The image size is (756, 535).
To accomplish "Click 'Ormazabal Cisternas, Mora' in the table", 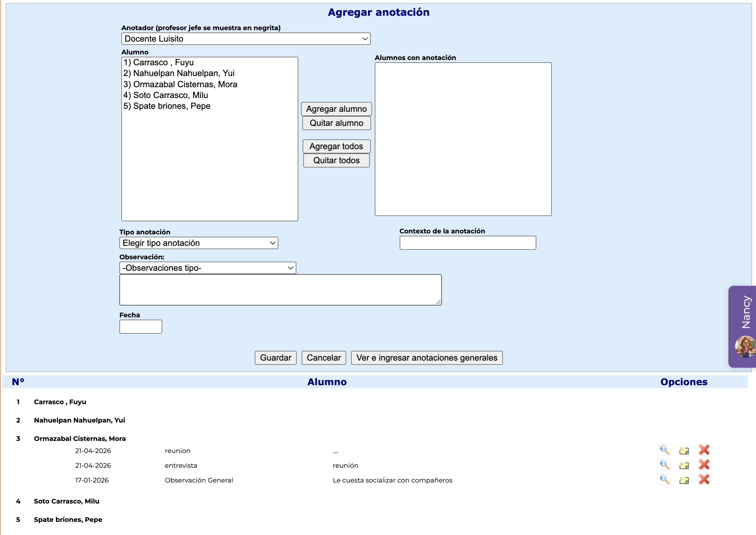I will pyautogui.click(x=80, y=439).
